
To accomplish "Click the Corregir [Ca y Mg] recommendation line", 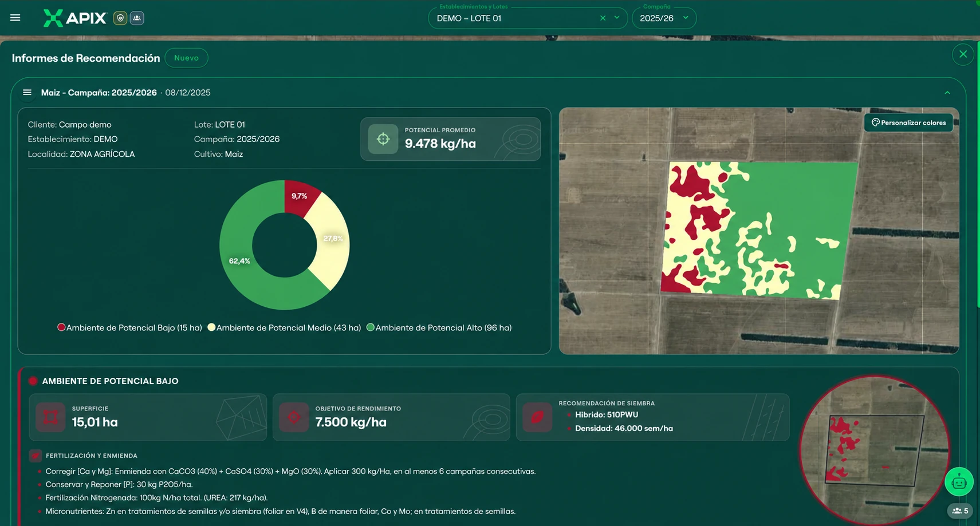I will pos(290,472).
